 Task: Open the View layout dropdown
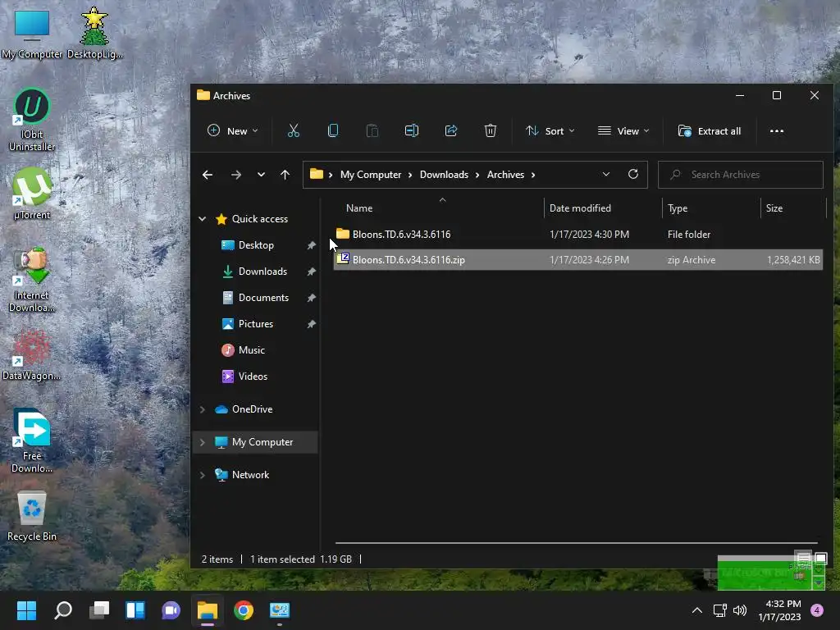click(x=623, y=130)
